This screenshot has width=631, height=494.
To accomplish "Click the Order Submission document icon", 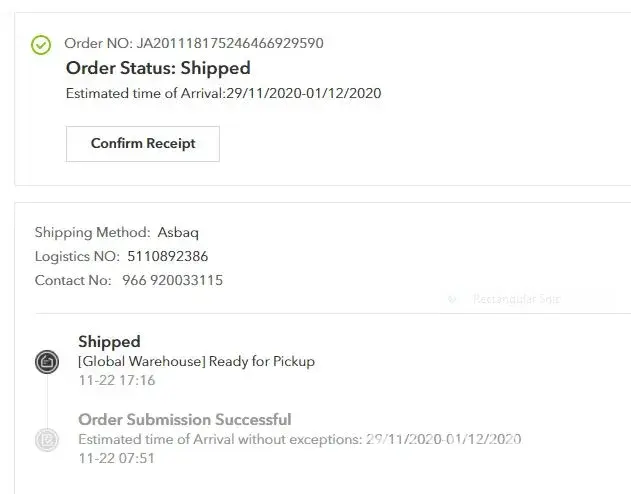I will click(47, 439).
